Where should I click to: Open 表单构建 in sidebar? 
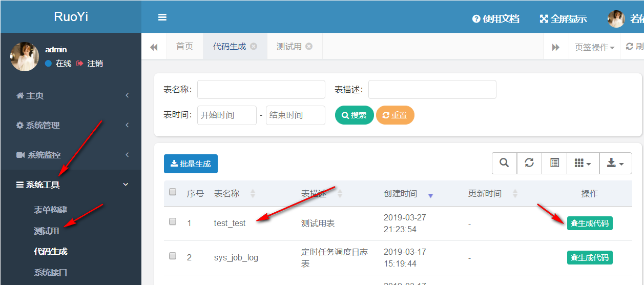[x=51, y=210]
